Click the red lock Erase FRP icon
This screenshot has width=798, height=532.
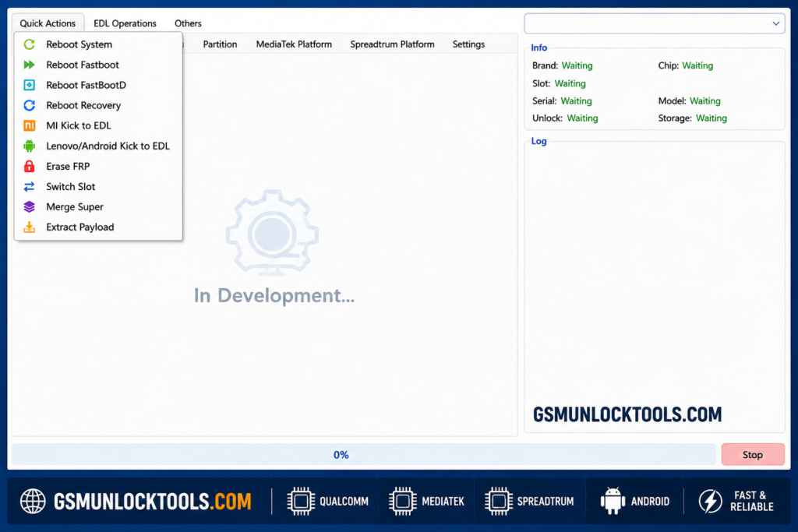coord(30,167)
